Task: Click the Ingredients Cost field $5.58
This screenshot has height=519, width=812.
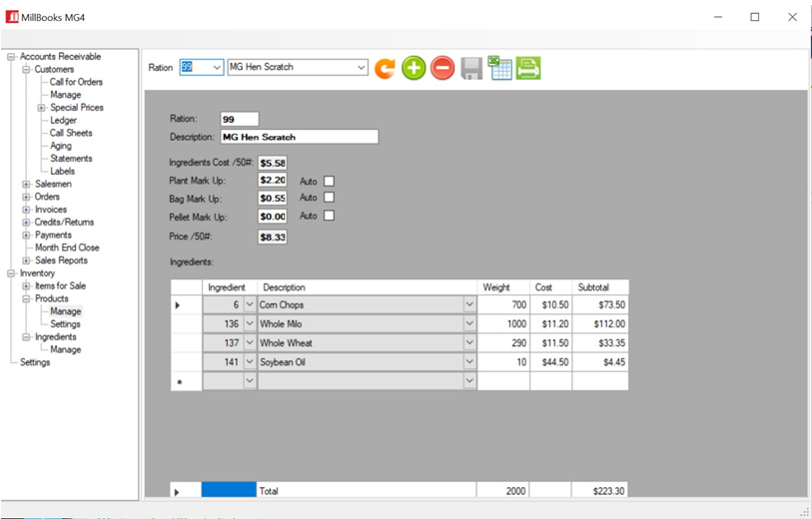Action: (x=273, y=163)
